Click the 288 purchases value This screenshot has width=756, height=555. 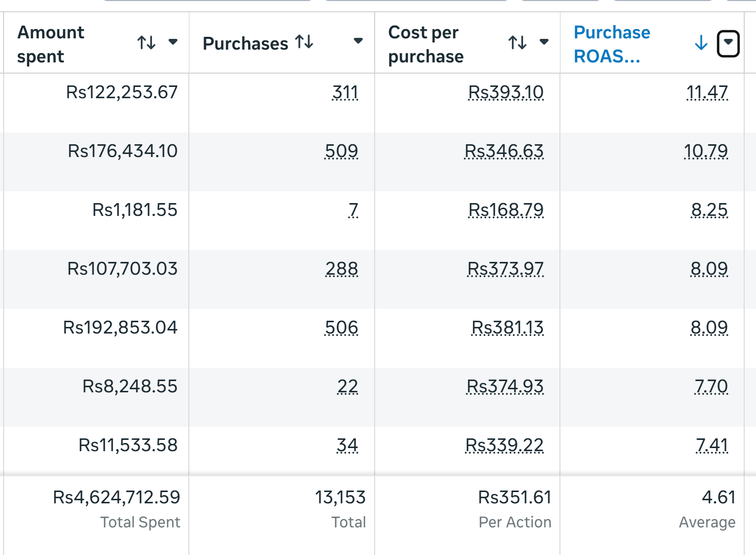click(341, 269)
